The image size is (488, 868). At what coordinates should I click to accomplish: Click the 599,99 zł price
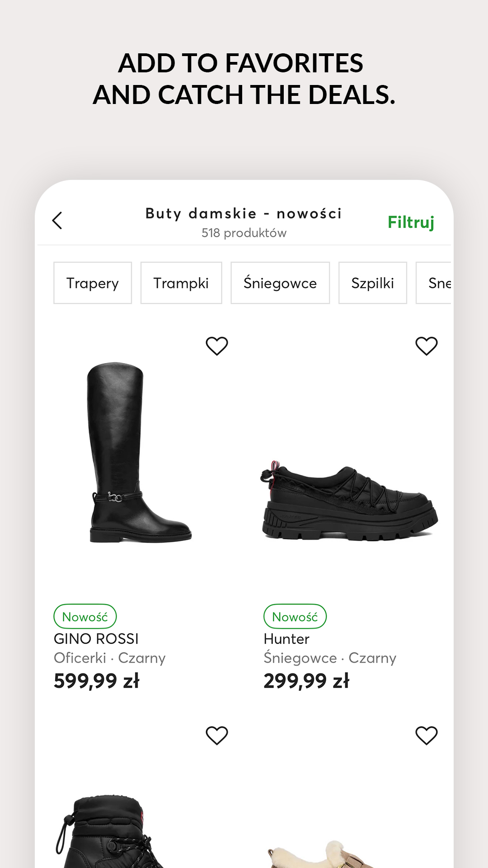tap(97, 681)
